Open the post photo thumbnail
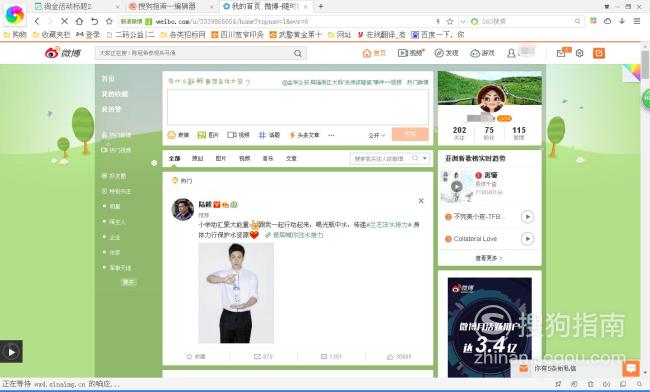The width and height of the screenshot is (650, 392). [x=236, y=293]
